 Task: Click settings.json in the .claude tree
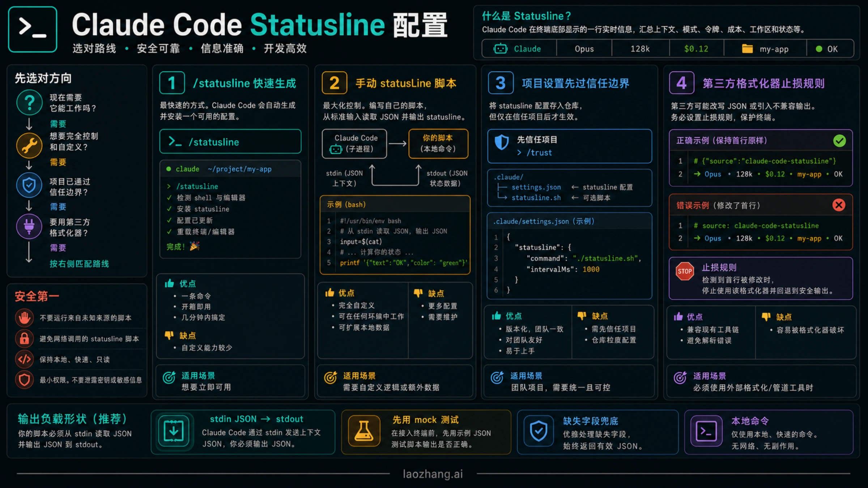(x=536, y=187)
